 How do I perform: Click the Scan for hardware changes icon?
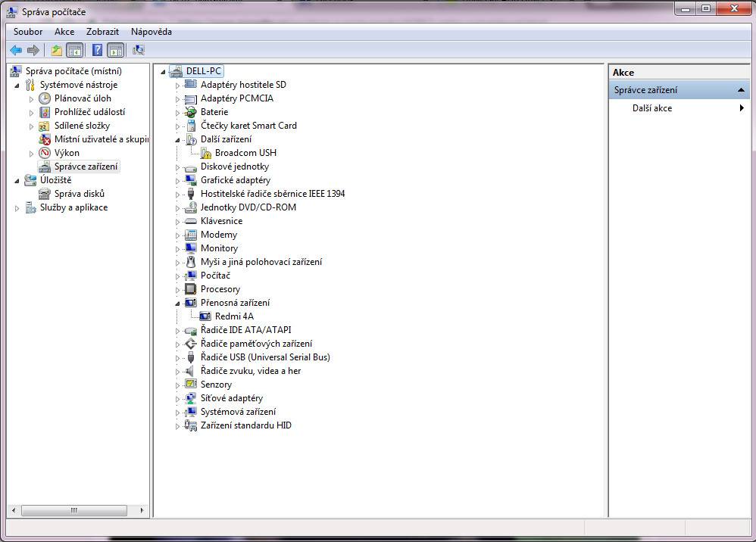tap(139, 50)
